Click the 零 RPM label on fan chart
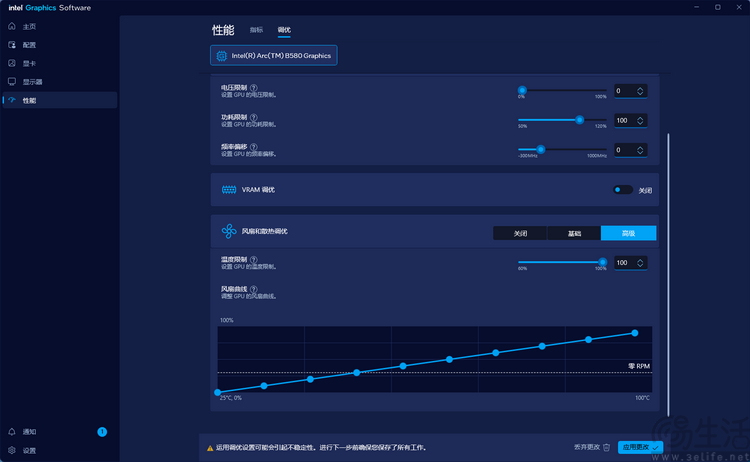The image size is (750, 462). [639, 366]
